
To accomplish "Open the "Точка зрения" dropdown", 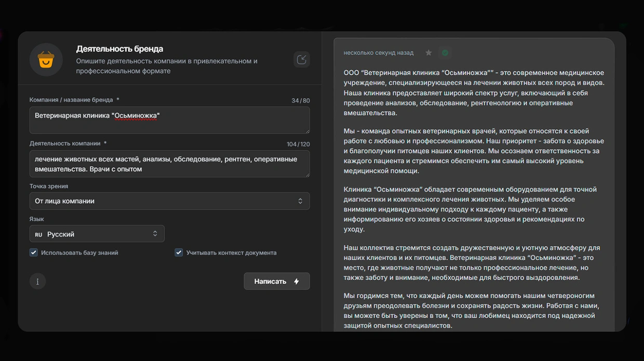I will tap(169, 201).
